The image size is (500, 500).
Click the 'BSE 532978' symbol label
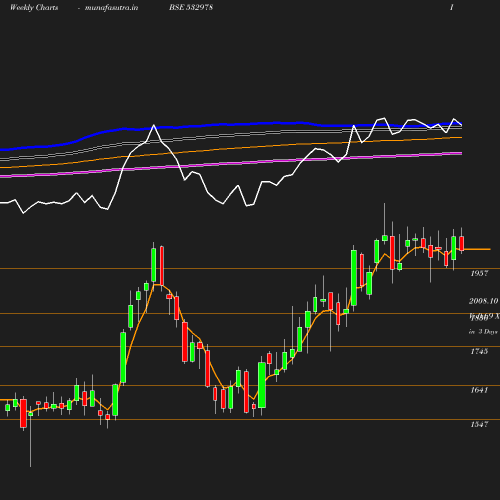pos(191,7)
